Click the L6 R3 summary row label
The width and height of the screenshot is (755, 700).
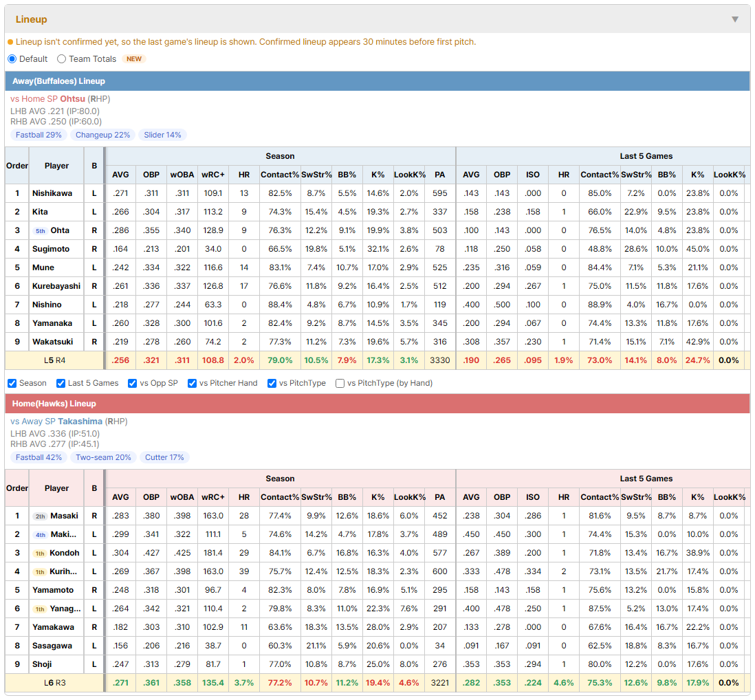point(54,683)
